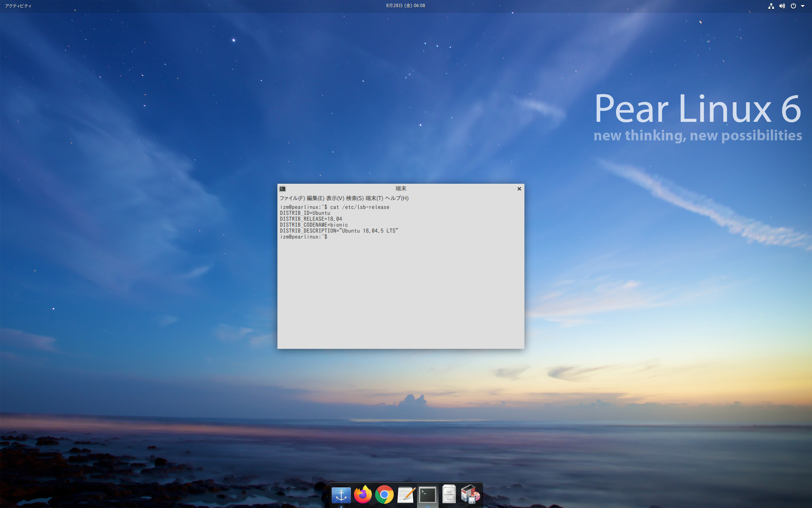Open the file cabinet dock icon

coord(449,494)
